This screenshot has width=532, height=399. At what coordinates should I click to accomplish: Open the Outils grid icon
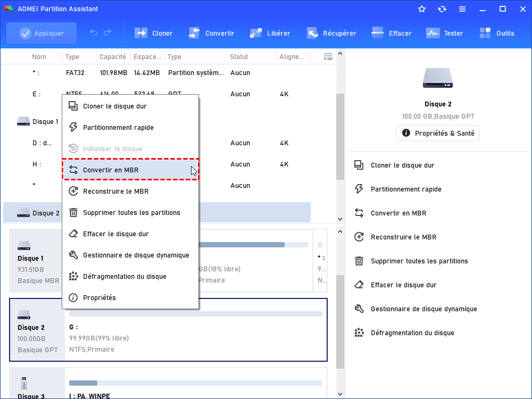click(485, 33)
